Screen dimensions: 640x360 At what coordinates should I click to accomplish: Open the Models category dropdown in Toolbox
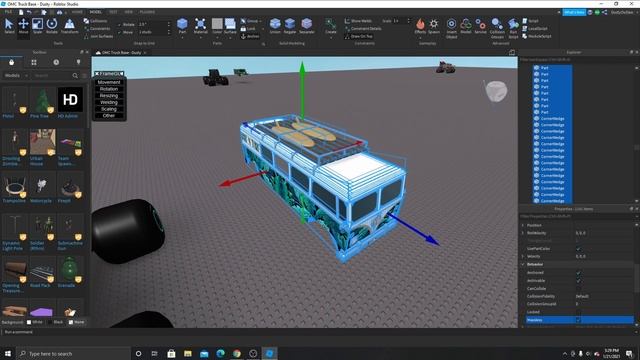(16, 76)
